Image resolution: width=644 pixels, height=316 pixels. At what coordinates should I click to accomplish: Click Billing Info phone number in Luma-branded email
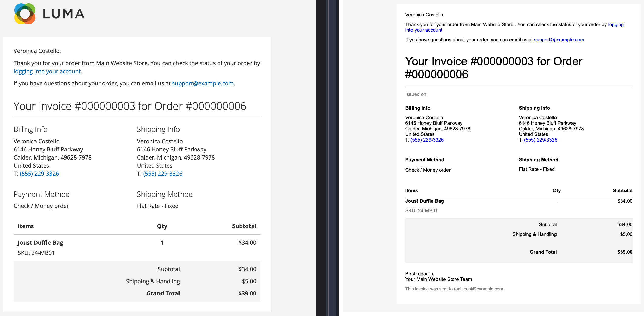click(39, 174)
